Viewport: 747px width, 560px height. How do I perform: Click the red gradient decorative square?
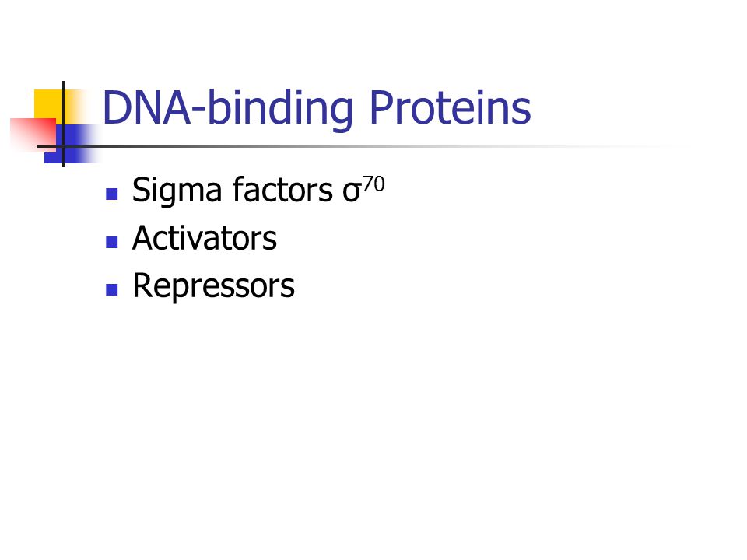33,135
